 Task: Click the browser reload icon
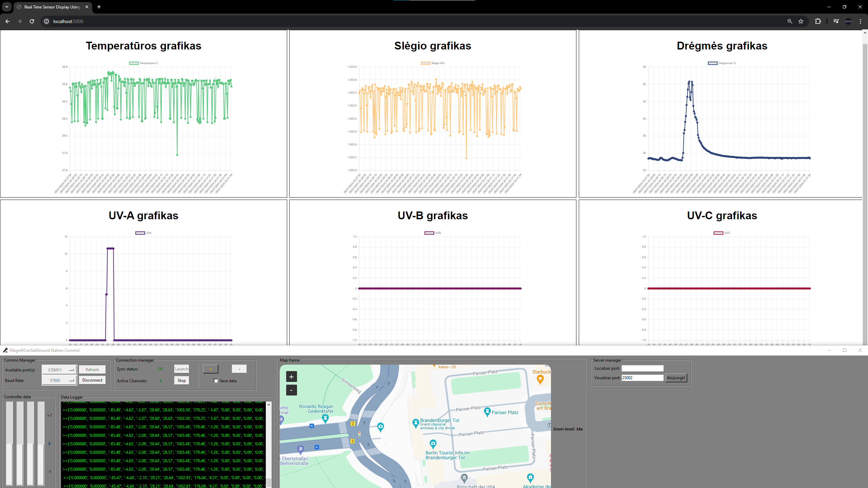(32, 21)
